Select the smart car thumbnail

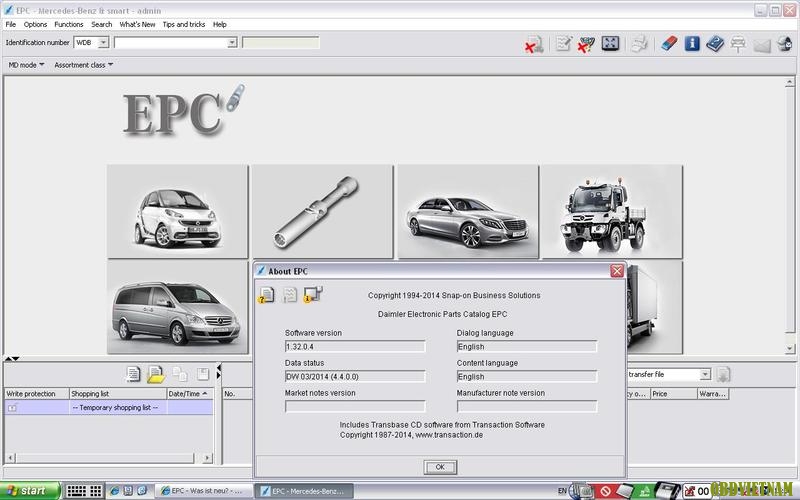[178, 211]
